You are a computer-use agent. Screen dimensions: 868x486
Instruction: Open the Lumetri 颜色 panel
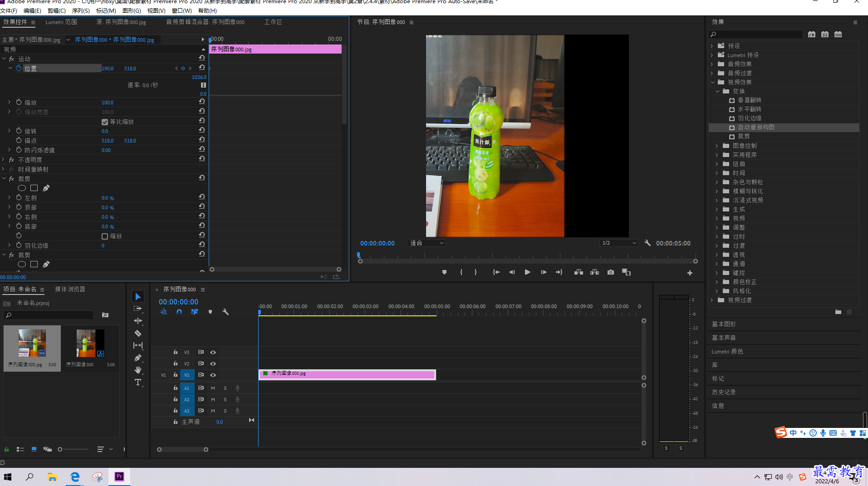point(727,351)
